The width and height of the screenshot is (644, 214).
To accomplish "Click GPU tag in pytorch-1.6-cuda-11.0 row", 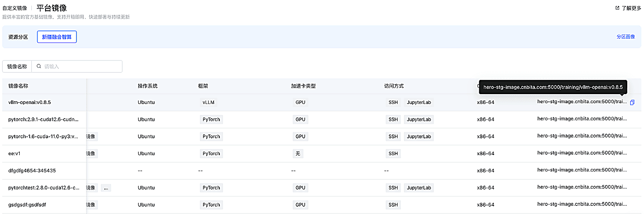I will pyautogui.click(x=301, y=137).
